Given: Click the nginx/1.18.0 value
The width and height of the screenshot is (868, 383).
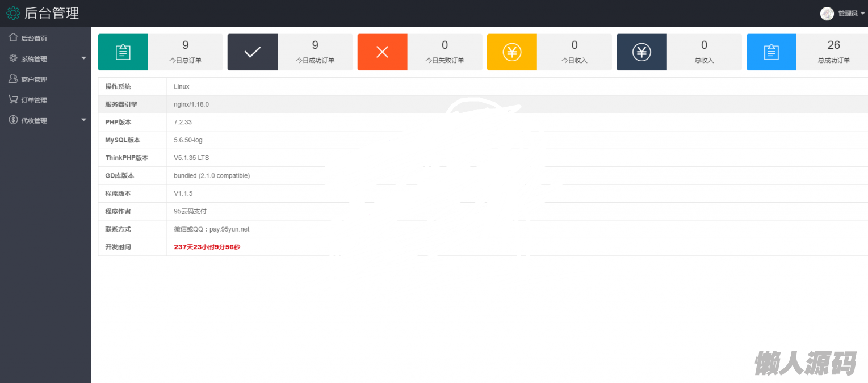Looking at the screenshot, I should tap(191, 104).
